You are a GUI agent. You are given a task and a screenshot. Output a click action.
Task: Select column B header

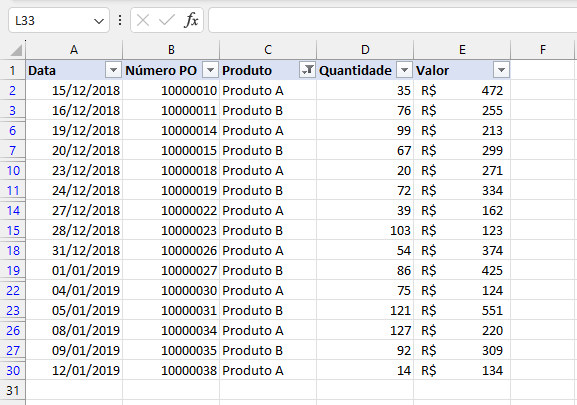[171, 50]
